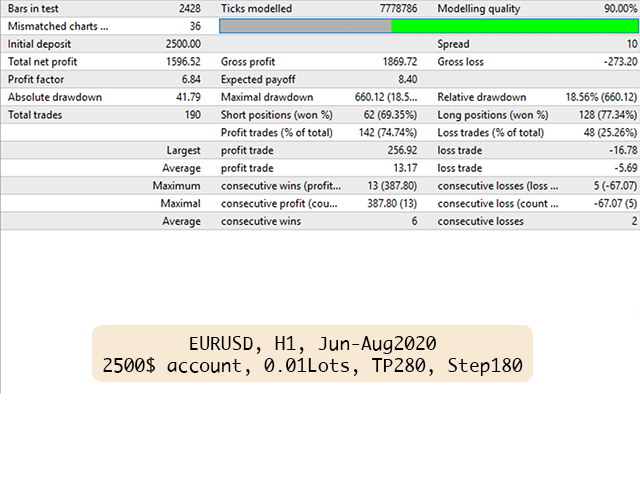Image resolution: width=640 pixels, height=480 pixels.
Task: Select the 'Total trades' label
Action: click(x=35, y=115)
